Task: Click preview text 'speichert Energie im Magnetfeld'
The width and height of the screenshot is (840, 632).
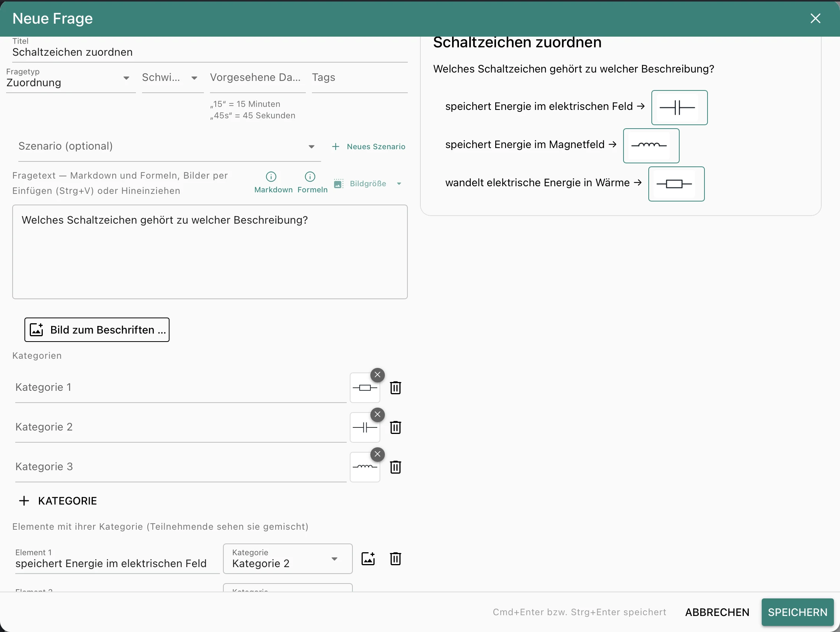Action: tap(525, 145)
